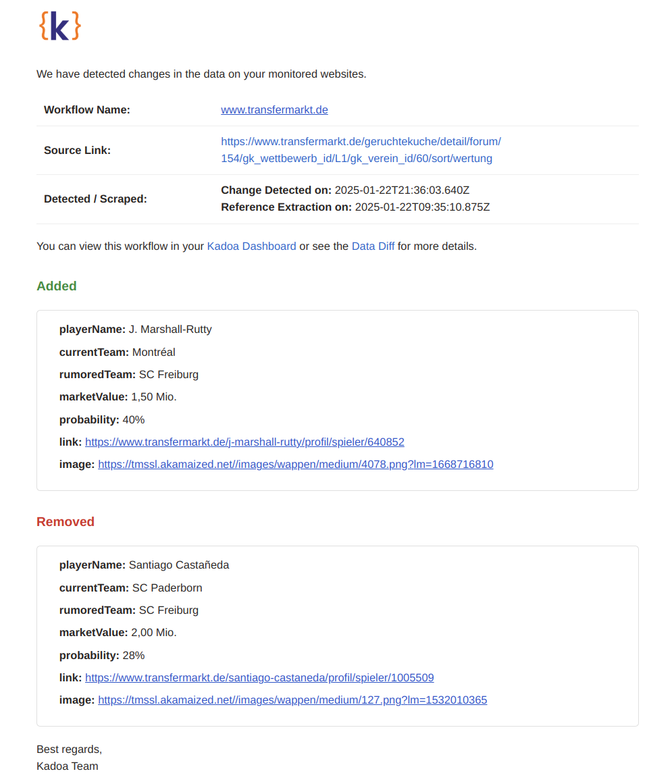Click the SC Paderborn currentTeam value

click(x=167, y=587)
